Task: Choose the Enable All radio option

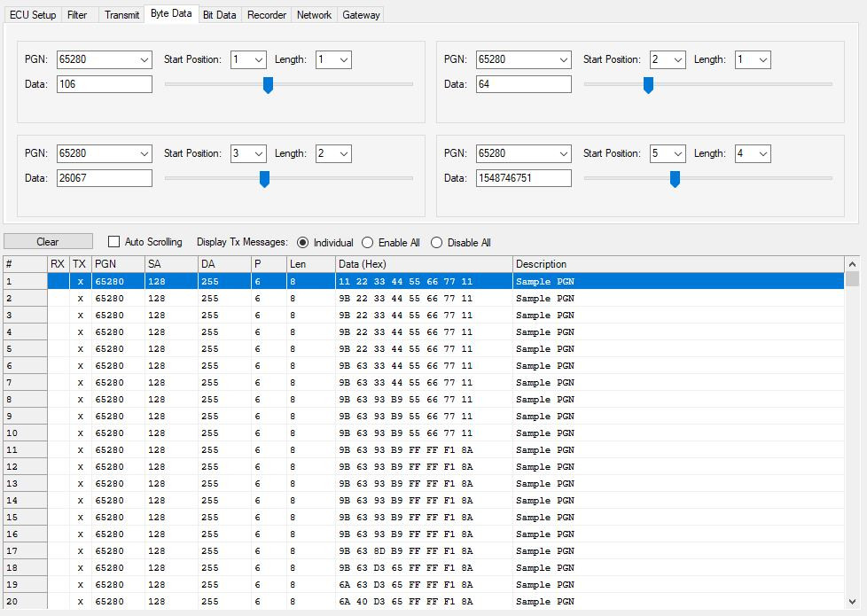Action: pos(368,243)
